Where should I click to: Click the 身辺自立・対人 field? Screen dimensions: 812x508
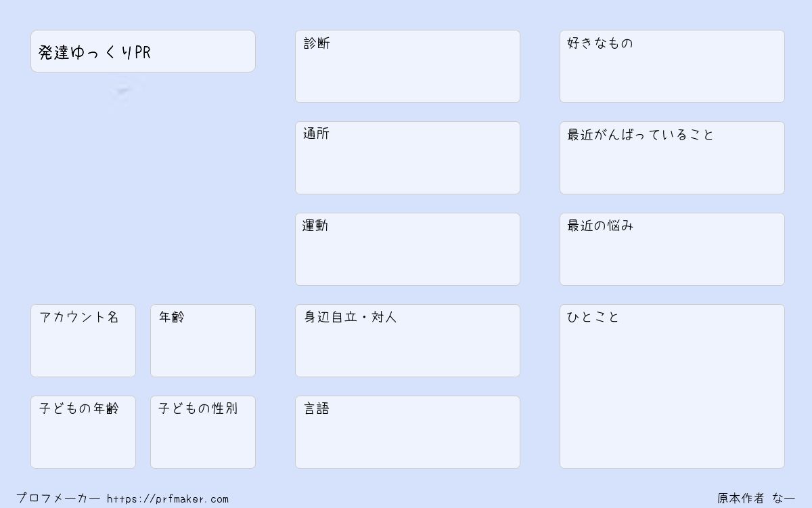pyautogui.click(x=407, y=341)
